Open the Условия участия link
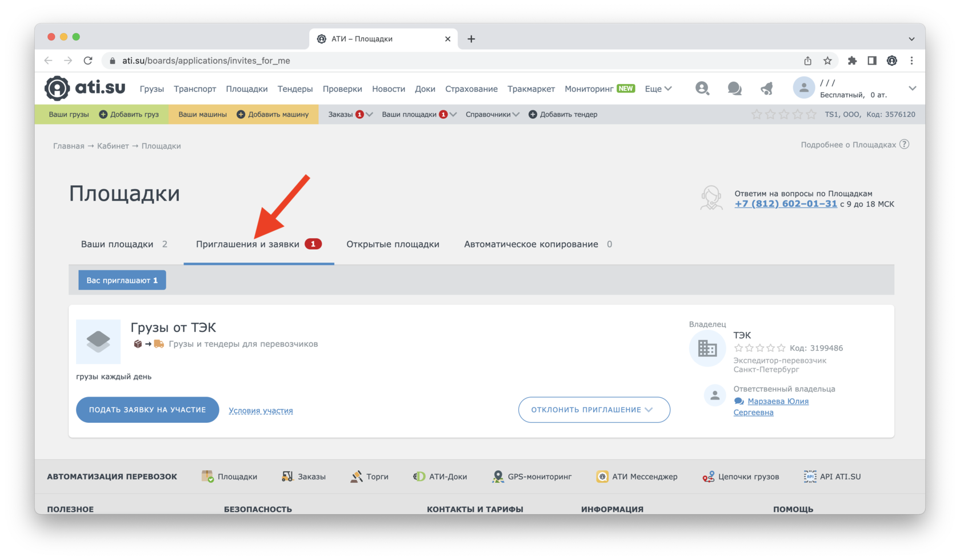 tap(261, 410)
